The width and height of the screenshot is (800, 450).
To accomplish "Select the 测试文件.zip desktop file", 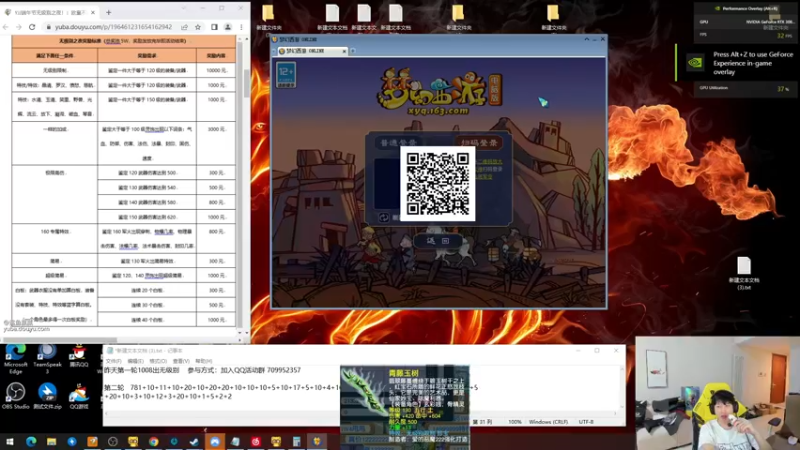I will [x=47, y=396].
